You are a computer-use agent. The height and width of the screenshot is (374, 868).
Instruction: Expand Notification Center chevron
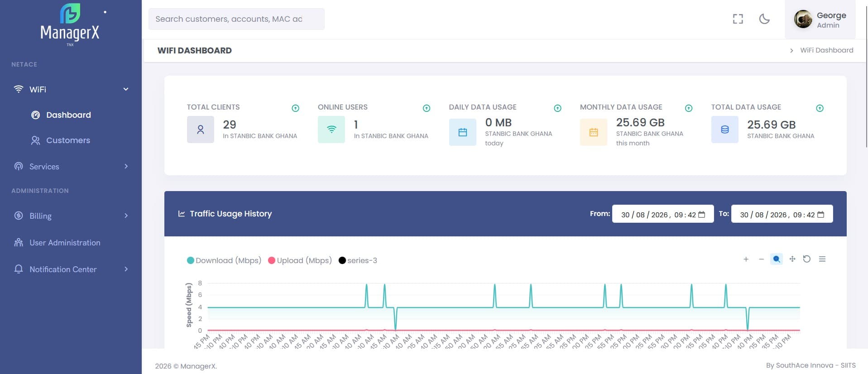(x=126, y=269)
